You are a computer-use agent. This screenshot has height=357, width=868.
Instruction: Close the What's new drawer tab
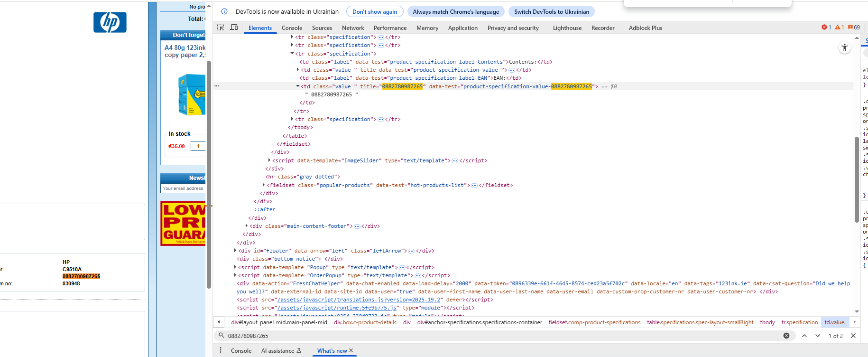point(351,350)
